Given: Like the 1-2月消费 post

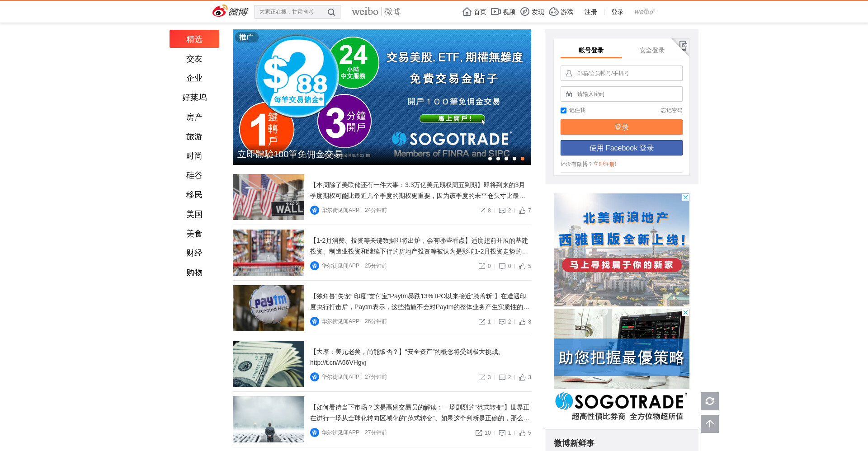Looking at the screenshot, I should [522, 266].
